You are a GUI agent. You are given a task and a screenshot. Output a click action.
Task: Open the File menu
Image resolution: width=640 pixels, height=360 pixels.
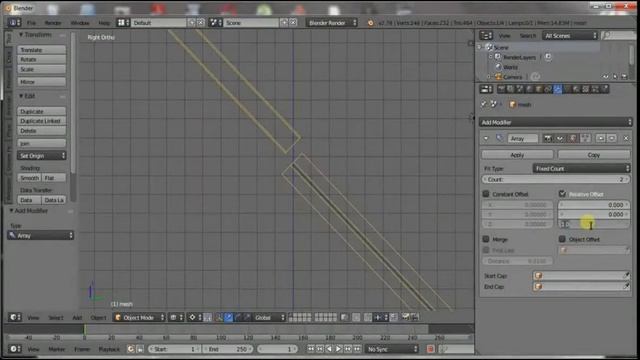click(31, 23)
